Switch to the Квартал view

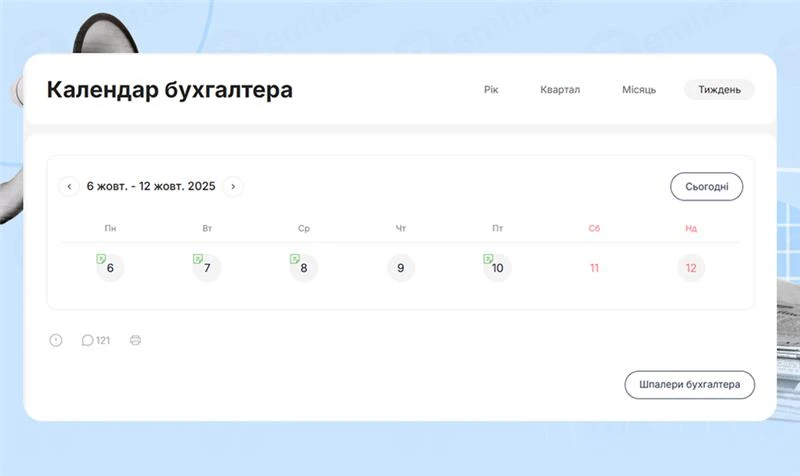click(x=560, y=90)
